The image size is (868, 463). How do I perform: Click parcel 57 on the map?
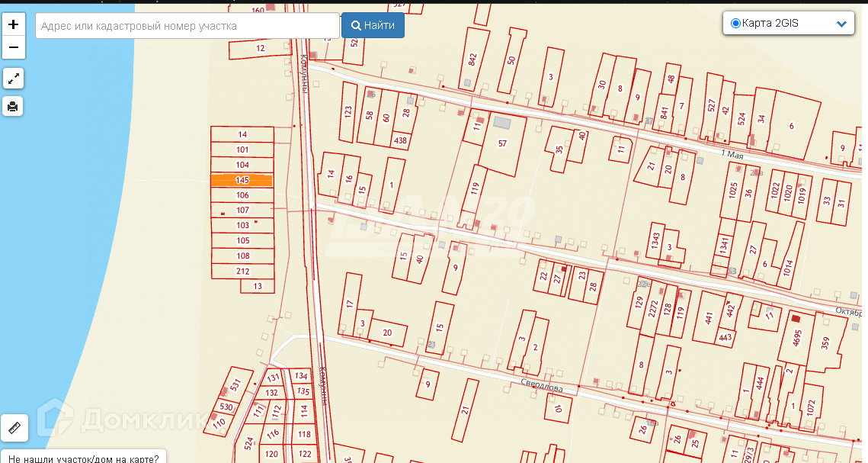tap(502, 143)
